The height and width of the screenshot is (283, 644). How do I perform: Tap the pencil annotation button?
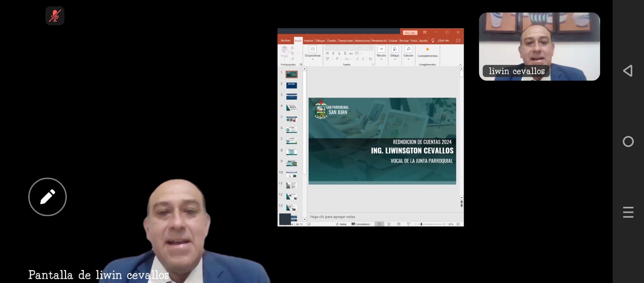click(x=47, y=197)
